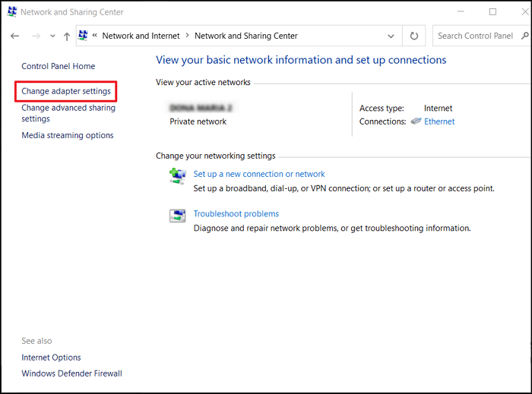Open the arrow after Network and Internet
This screenshot has width=532, height=394.
click(187, 36)
